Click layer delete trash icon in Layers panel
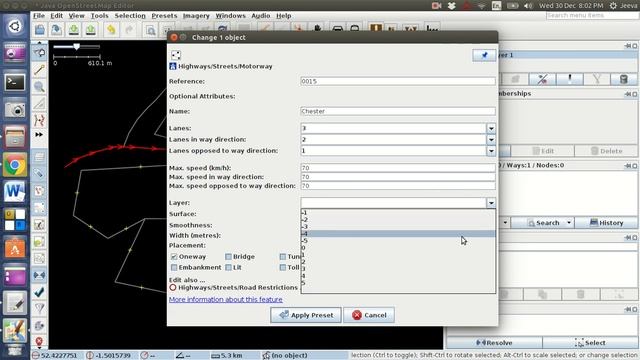Image resolution: width=640 pixels, height=360 pixels. coord(623,79)
